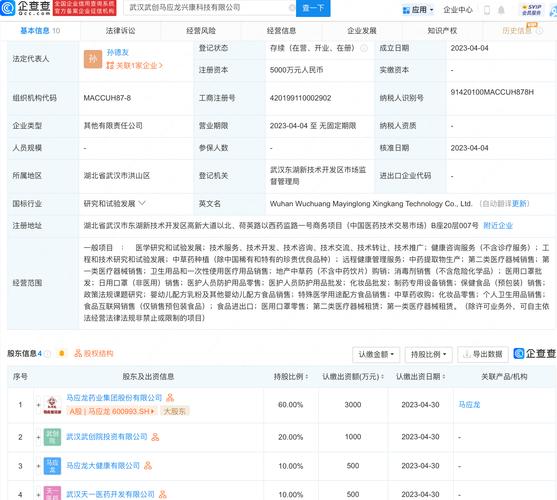The width and height of the screenshot is (557, 500).
Task: Click the 60.00% shareholding cell
Action: (291, 405)
